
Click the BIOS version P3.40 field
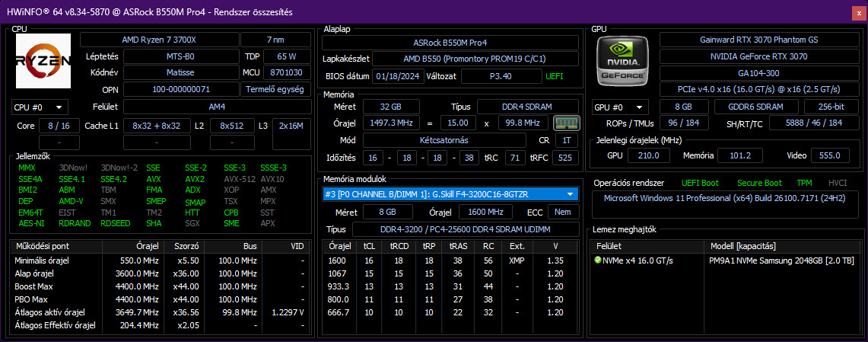[501, 76]
